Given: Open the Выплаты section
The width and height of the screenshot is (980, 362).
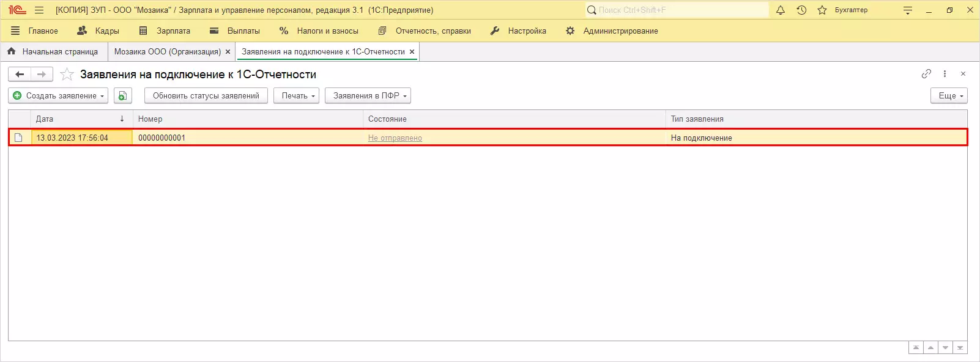Looking at the screenshot, I should 235,31.
